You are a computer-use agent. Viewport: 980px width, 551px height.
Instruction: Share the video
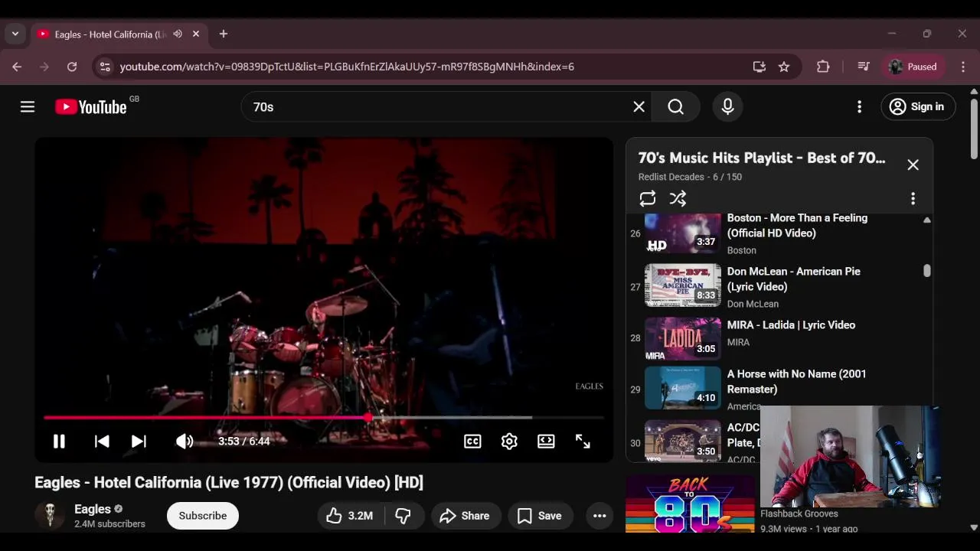[x=465, y=516]
